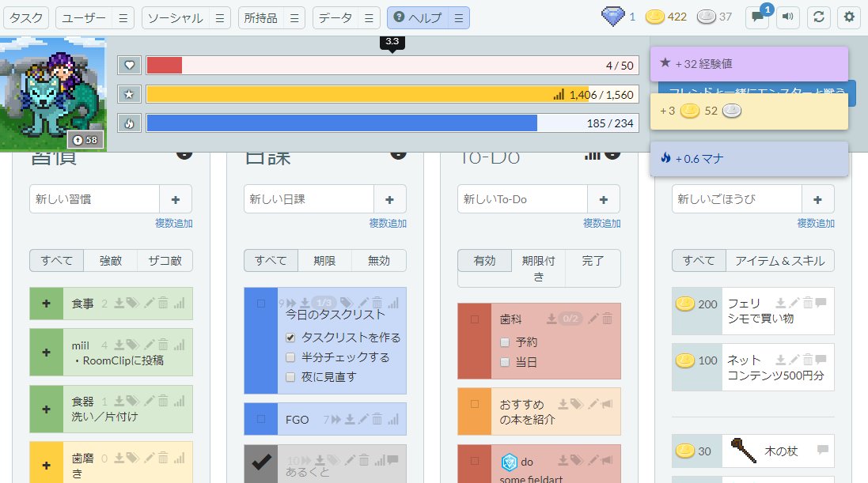Image resolution: width=868 pixels, height=483 pixels.
Task: Open the settings gear icon
Action: (x=849, y=17)
